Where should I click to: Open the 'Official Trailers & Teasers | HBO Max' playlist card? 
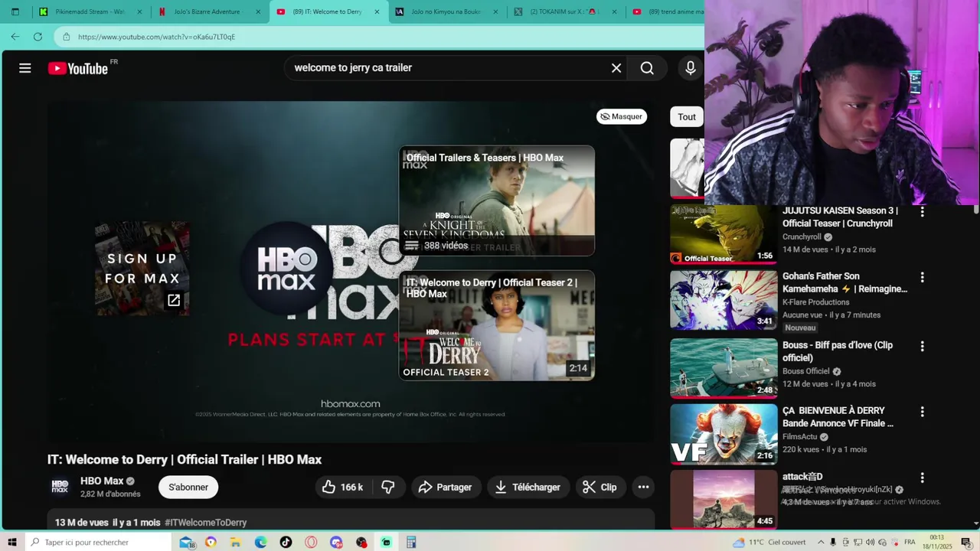[x=497, y=201]
